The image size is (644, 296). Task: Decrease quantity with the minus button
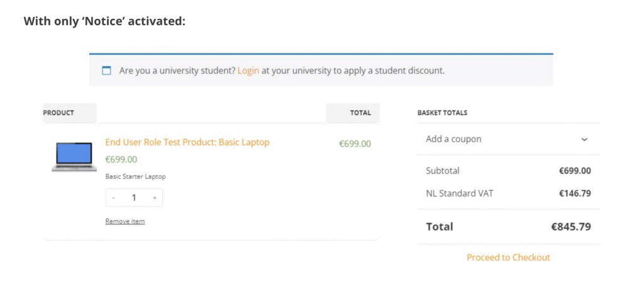113,198
